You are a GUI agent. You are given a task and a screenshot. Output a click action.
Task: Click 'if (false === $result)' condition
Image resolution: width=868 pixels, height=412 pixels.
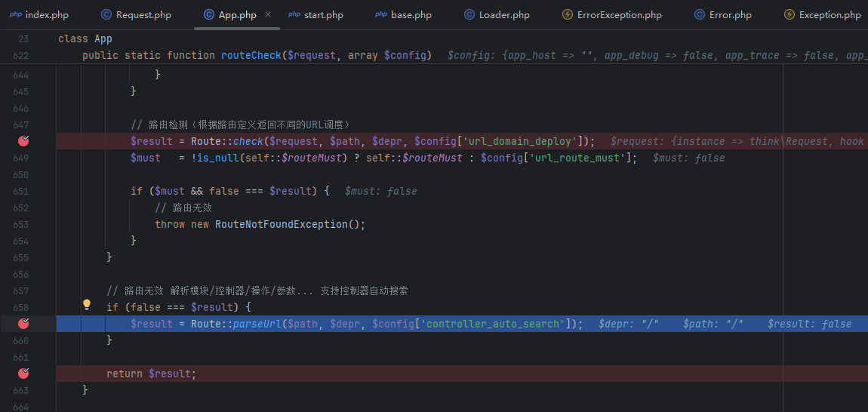pos(179,307)
